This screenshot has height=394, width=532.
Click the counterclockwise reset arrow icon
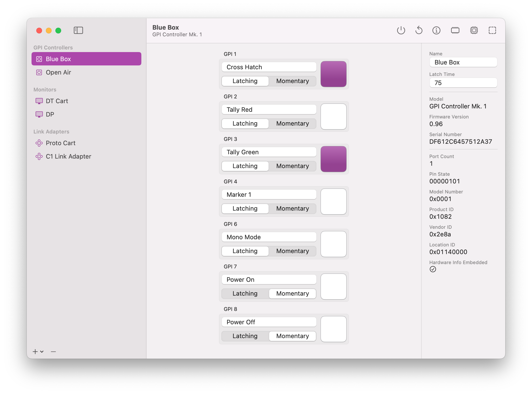tap(419, 30)
